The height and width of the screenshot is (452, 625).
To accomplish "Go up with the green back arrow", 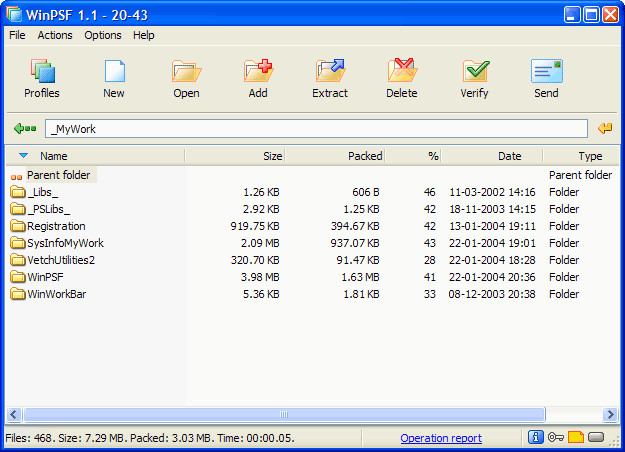I will click(x=25, y=128).
